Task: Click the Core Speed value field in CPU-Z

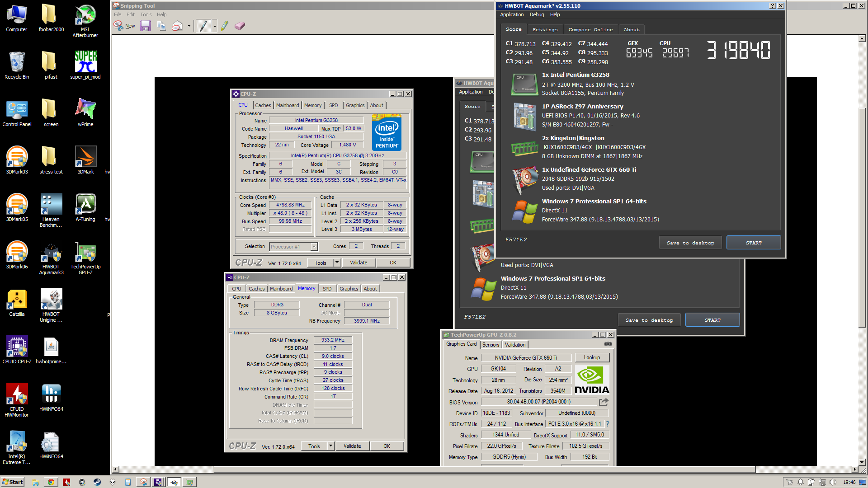Action: point(290,205)
